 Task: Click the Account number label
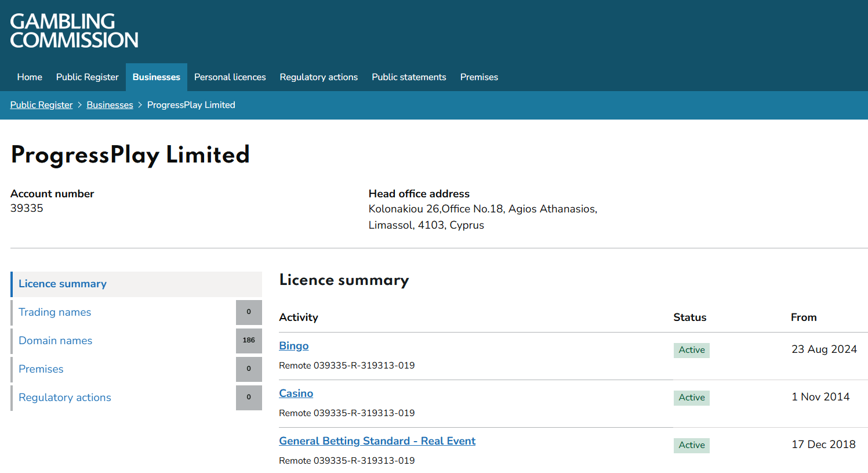(52, 194)
